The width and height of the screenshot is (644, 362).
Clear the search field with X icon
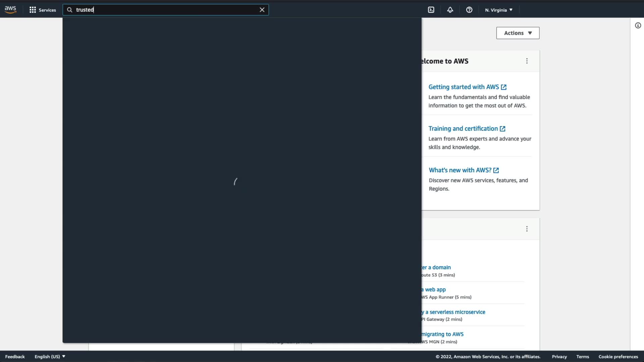(262, 10)
